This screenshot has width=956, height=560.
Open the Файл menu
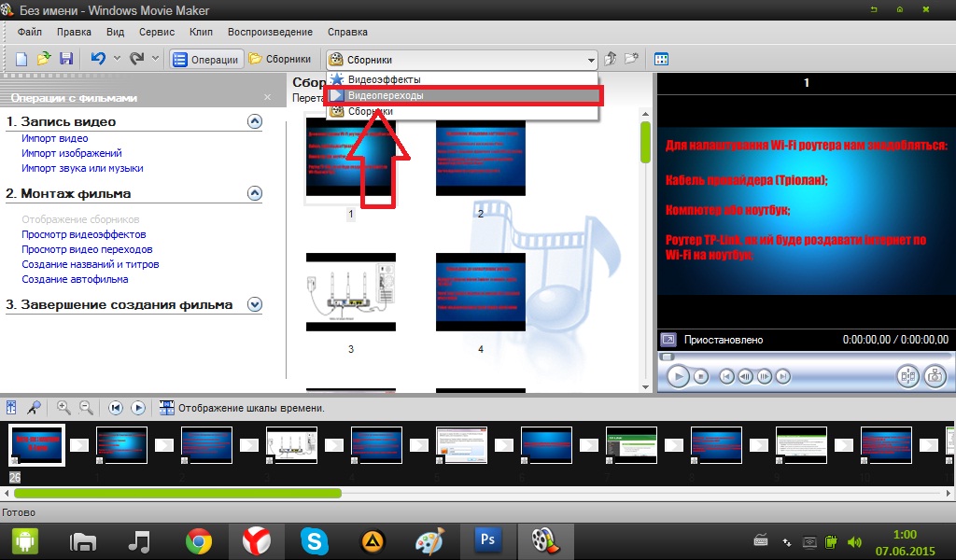click(x=29, y=32)
